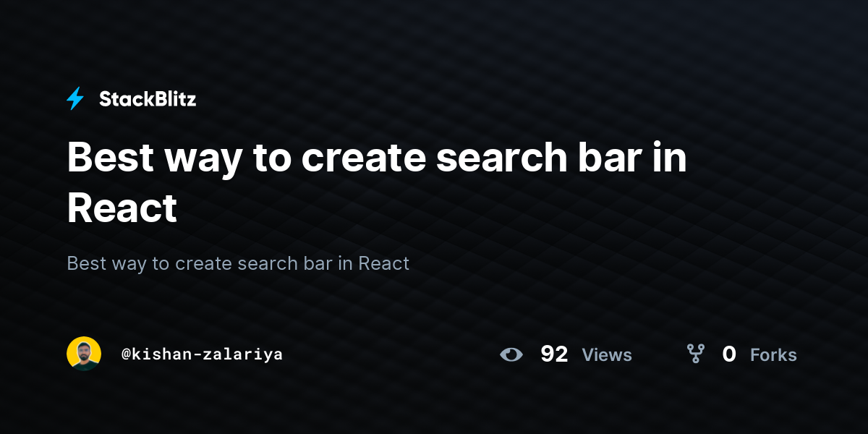Select the 92 views count number

coord(554,354)
